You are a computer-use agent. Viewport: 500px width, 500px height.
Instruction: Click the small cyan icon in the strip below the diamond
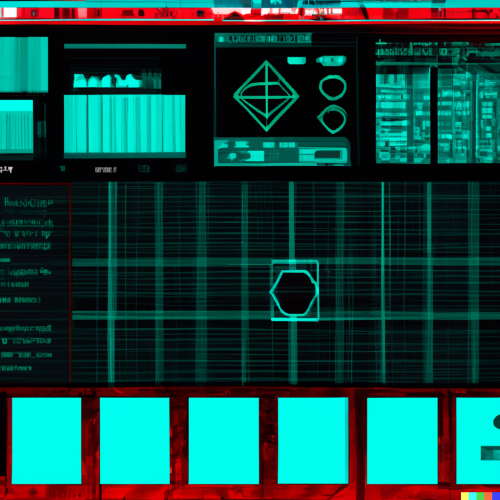coord(223,144)
